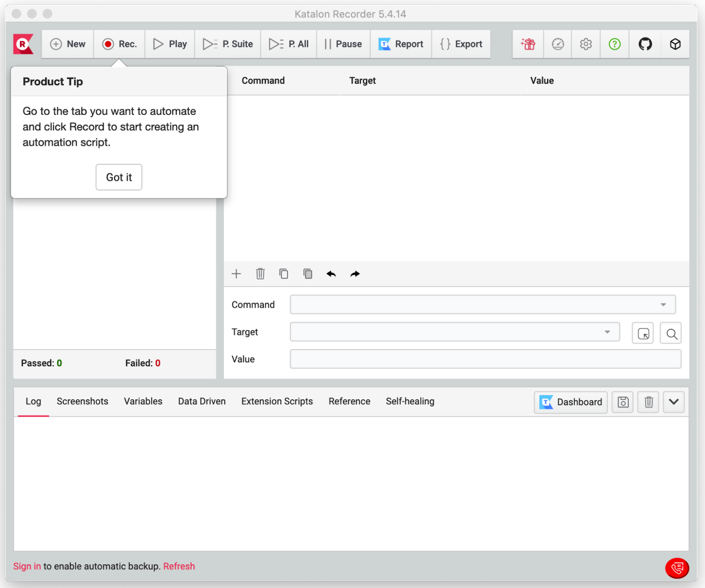Viewport: 705px width, 588px height.
Task: Open Katalon Recorder settings gear
Action: pyautogui.click(x=586, y=44)
